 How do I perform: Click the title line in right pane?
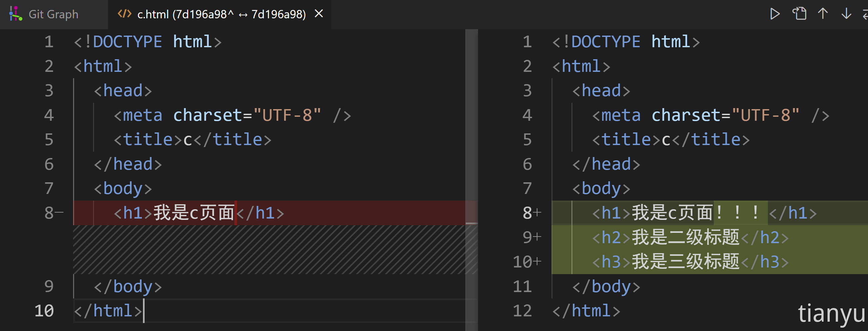pyautogui.click(x=671, y=139)
